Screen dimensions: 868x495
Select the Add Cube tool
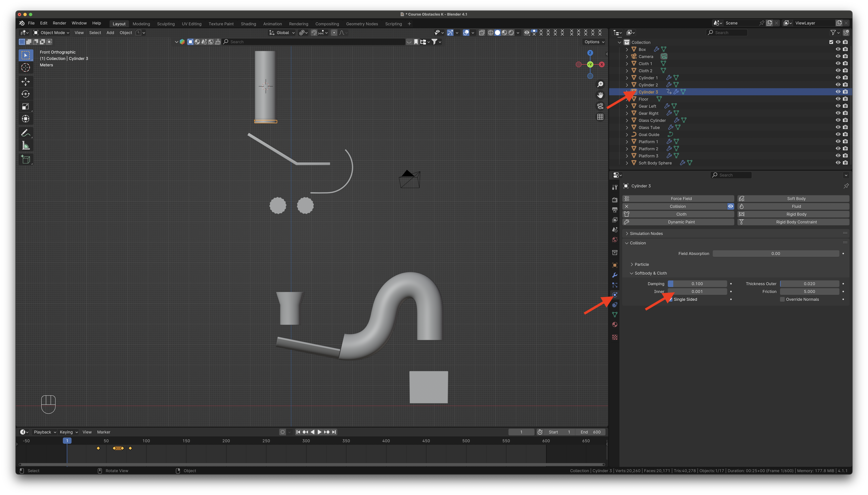pyautogui.click(x=25, y=159)
